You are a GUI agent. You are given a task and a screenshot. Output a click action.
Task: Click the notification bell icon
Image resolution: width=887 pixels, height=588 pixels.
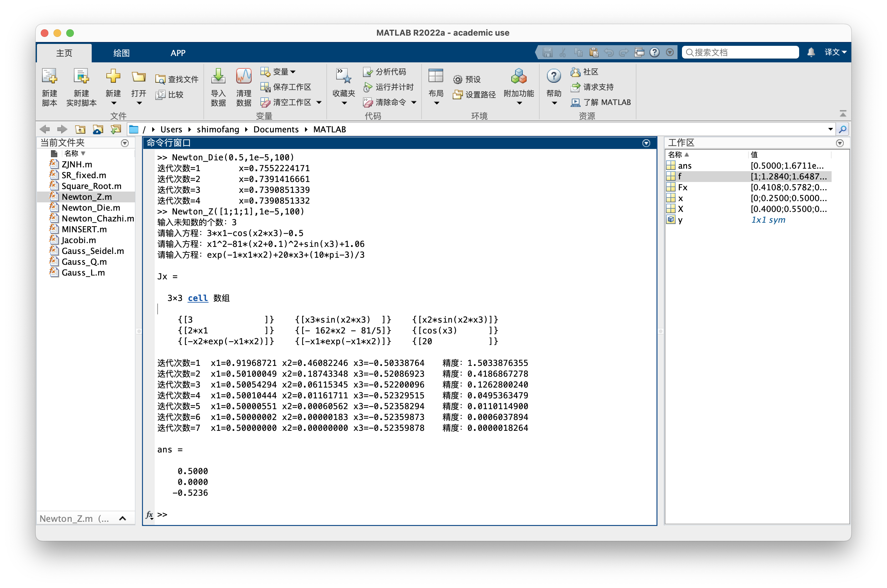tap(811, 52)
